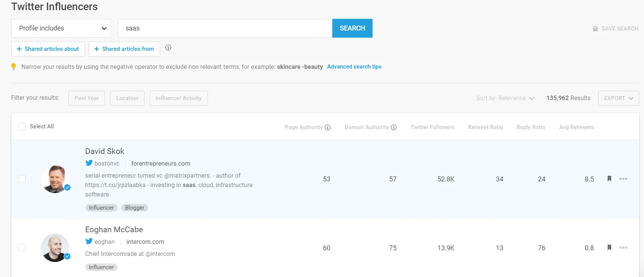This screenshot has height=277, width=644.
Task: Add a Shared articles about filter
Action: coord(48,49)
